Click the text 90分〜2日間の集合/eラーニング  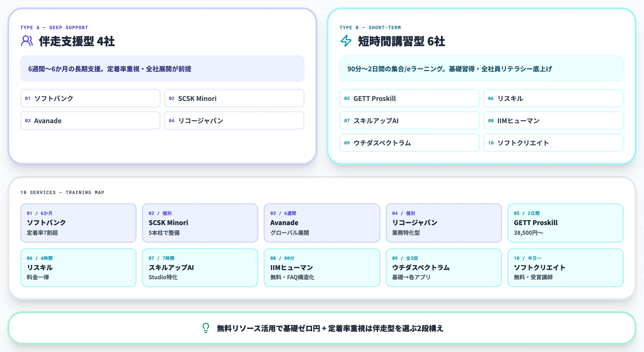click(x=395, y=69)
